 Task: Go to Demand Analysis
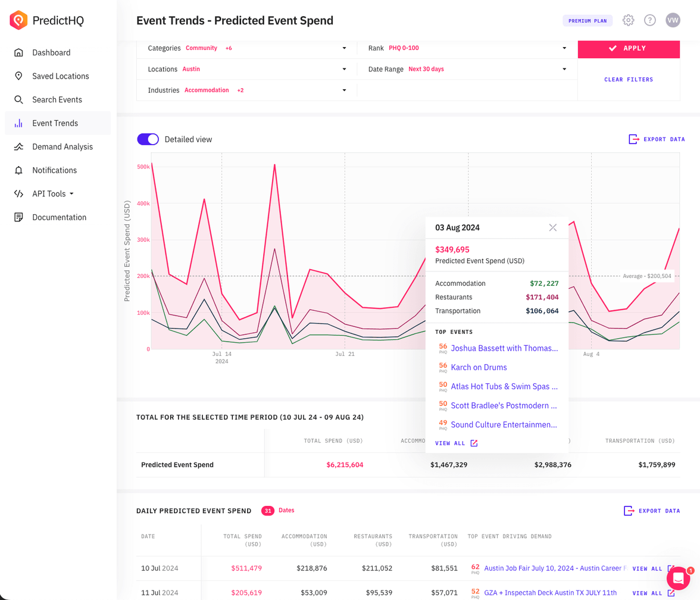pos(62,146)
